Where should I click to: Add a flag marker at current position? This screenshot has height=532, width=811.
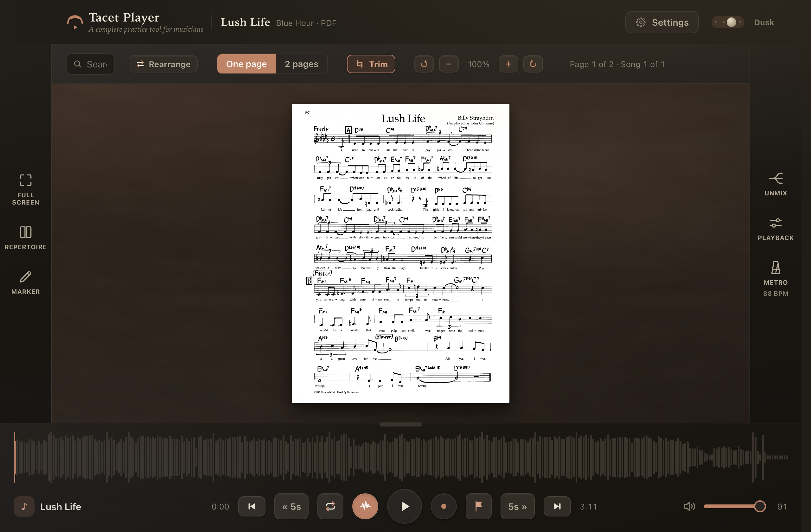478,506
